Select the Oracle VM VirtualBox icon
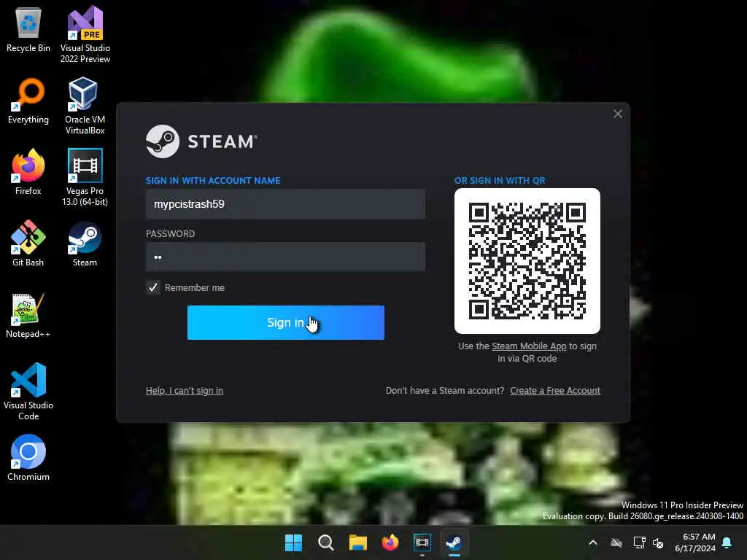Image resolution: width=747 pixels, height=560 pixels. (85, 106)
